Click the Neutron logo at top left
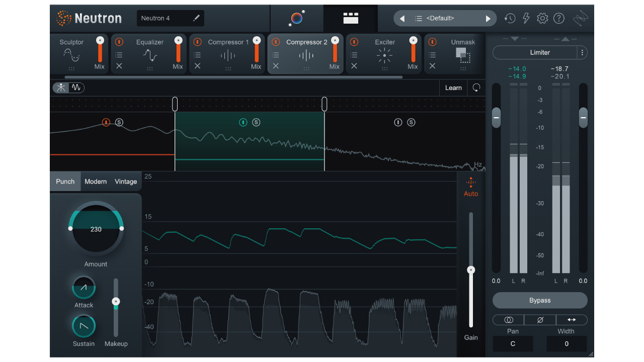 [x=89, y=19]
